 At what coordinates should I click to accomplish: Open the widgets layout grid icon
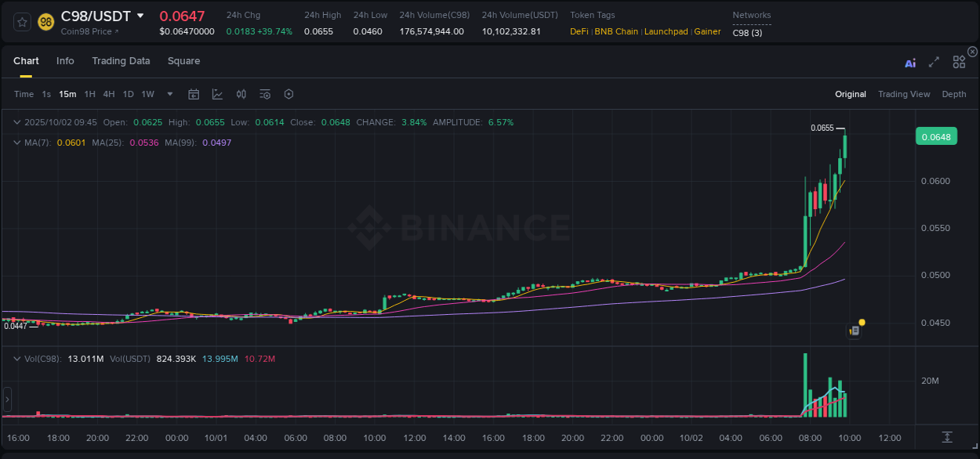(x=958, y=62)
